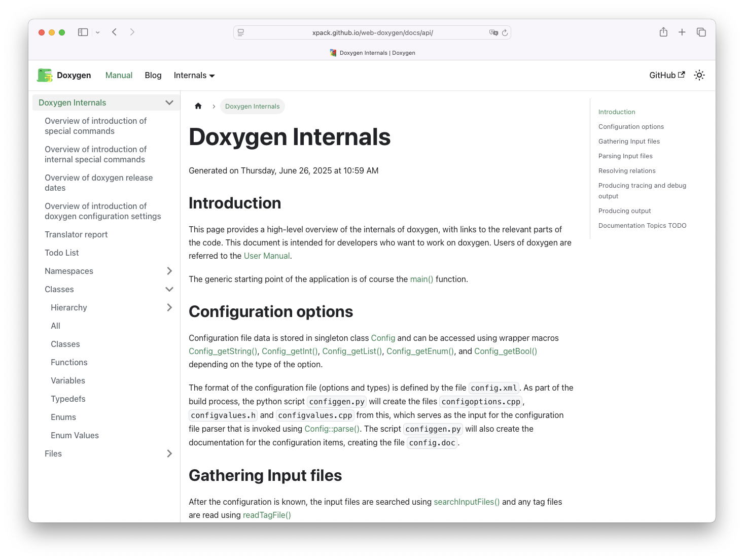Viewport: 744px width, 560px height.
Task: Go forward with the forward arrow
Action: (132, 32)
